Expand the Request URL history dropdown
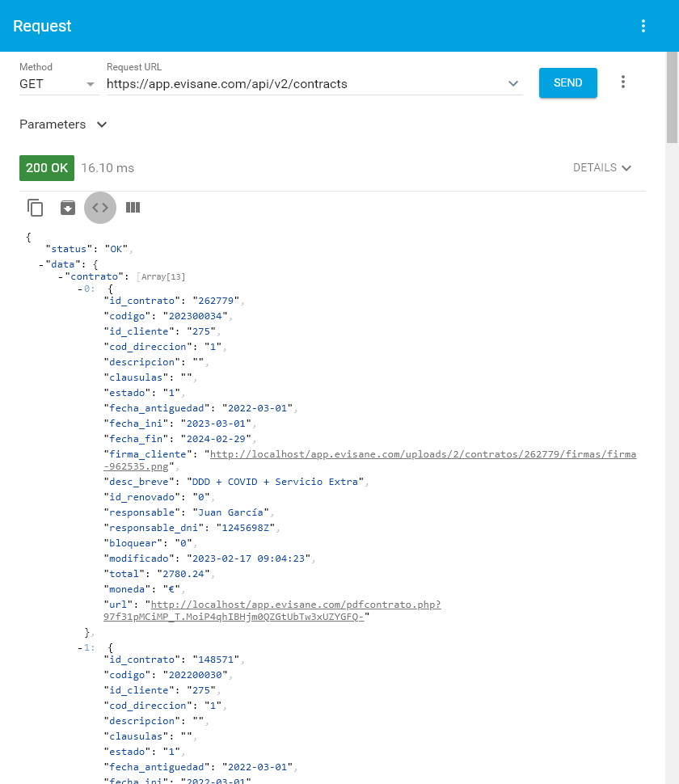679x784 pixels. (x=512, y=84)
